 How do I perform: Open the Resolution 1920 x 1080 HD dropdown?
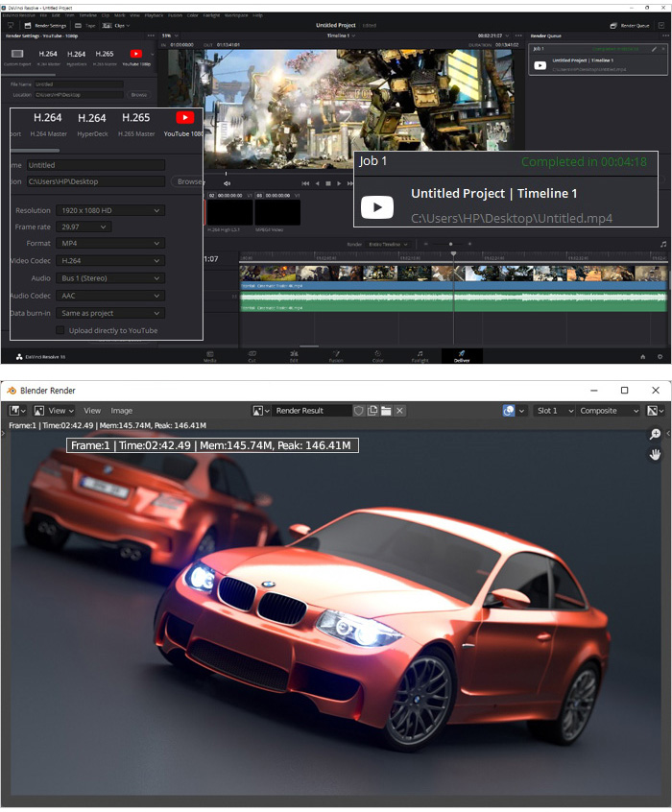coord(109,211)
